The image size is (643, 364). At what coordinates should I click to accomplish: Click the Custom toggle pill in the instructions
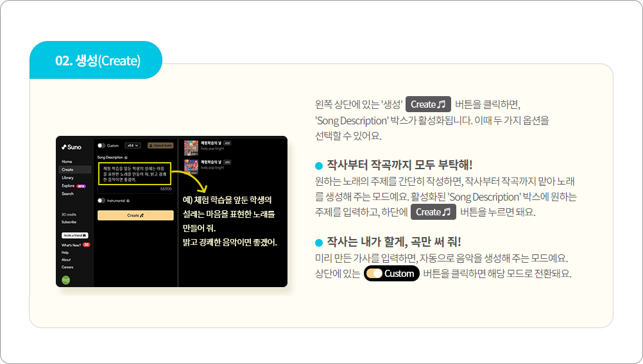click(391, 274)
